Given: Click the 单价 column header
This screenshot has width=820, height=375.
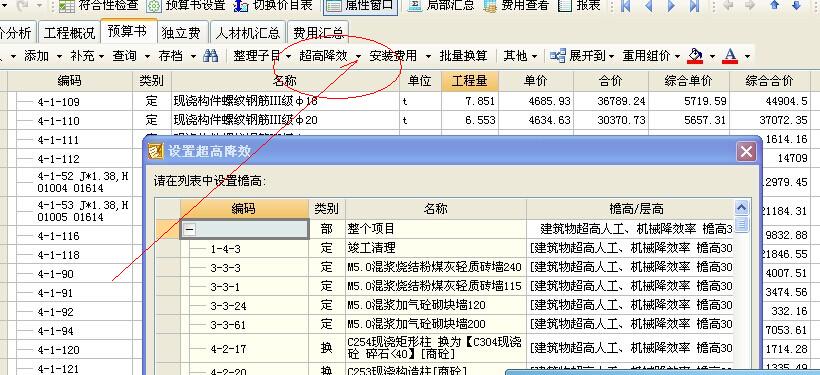Looking at the screenshot, I should (x=536, y=81).
